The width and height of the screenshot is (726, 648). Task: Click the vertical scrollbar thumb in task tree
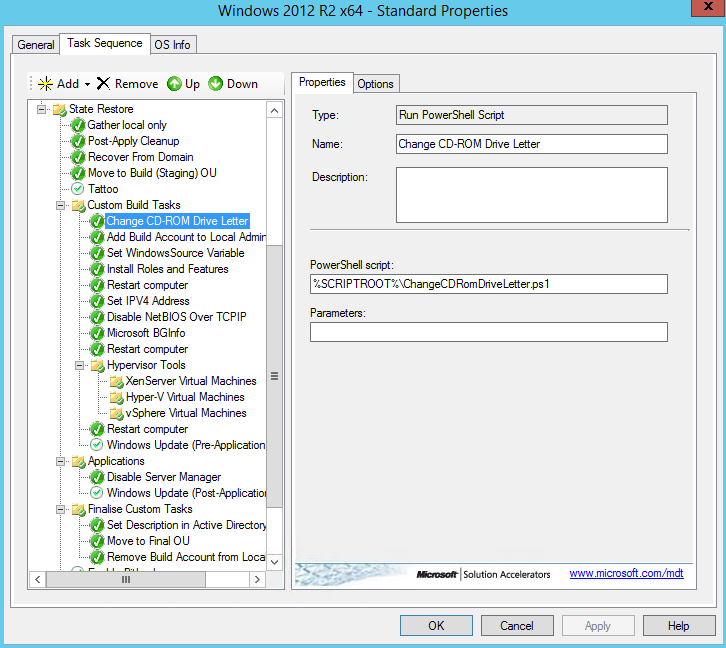click(274, 375)
